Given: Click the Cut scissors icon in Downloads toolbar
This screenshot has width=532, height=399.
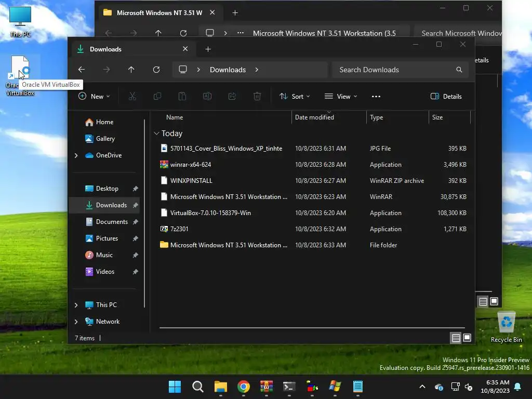Looking at the screenshot, I should click(x=132, y=96).
